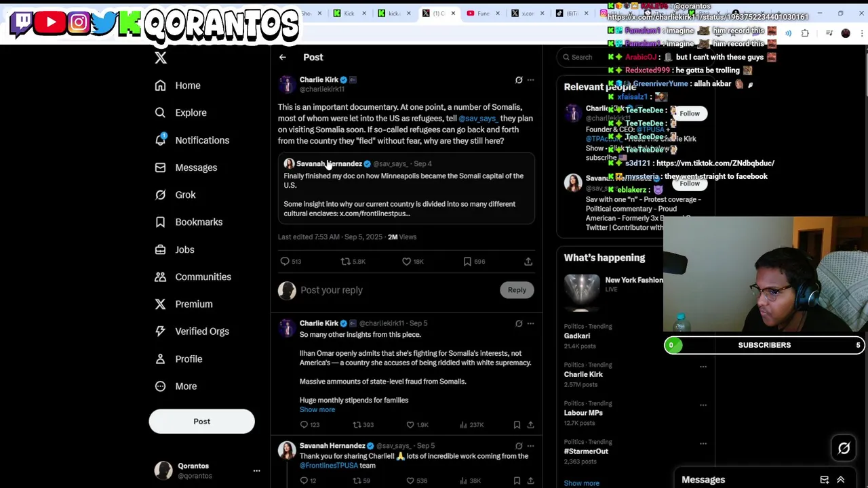
Task: Click the Jobs briefcase icon
Action: click(160, 249)
